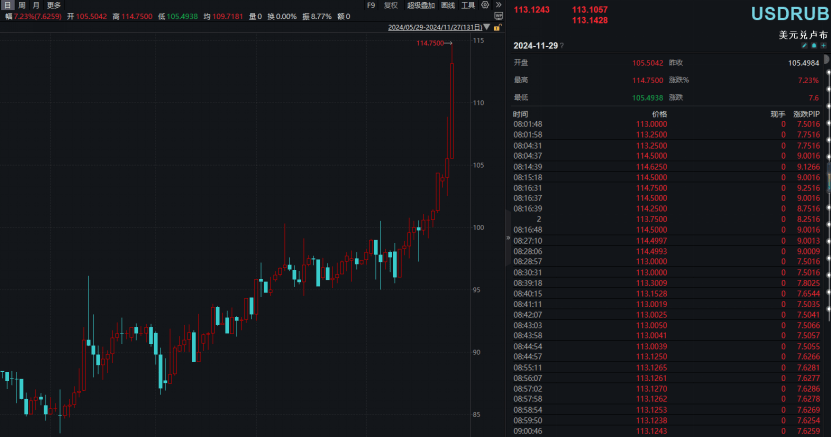The height and width of the screenshot is (438, 831).
Task: Open the 工具 tools menu
Action: 468,5
